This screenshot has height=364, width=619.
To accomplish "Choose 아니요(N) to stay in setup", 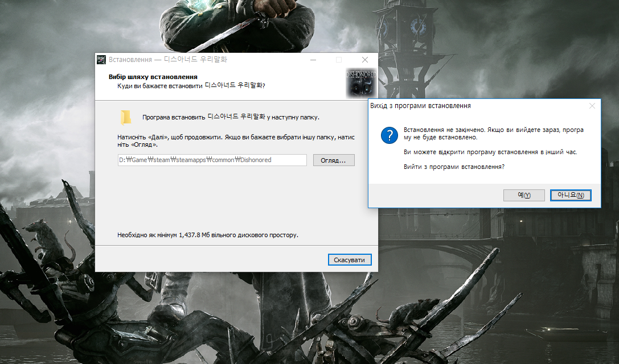I will click(571, 195).
